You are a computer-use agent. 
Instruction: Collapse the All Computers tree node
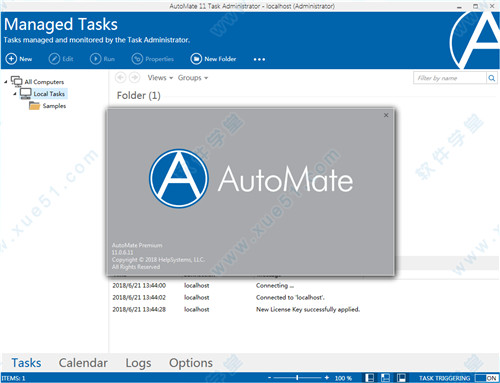click(6, 82)
